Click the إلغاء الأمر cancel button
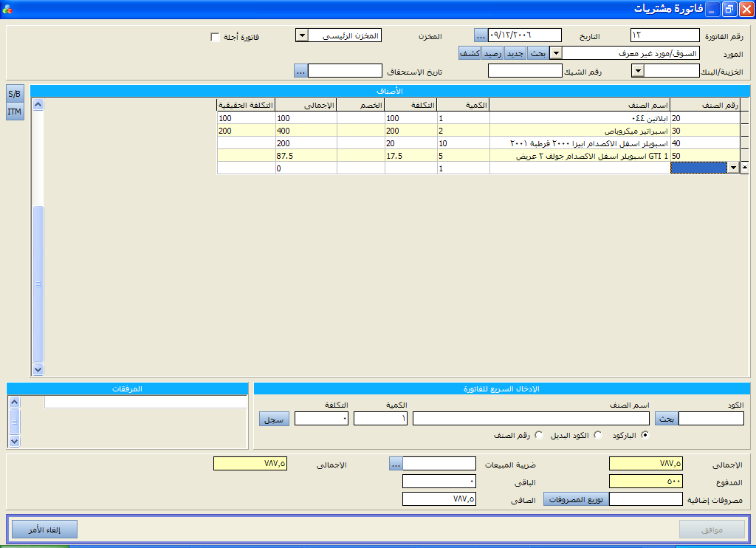756x548 pixels. [x=44, y=530]
